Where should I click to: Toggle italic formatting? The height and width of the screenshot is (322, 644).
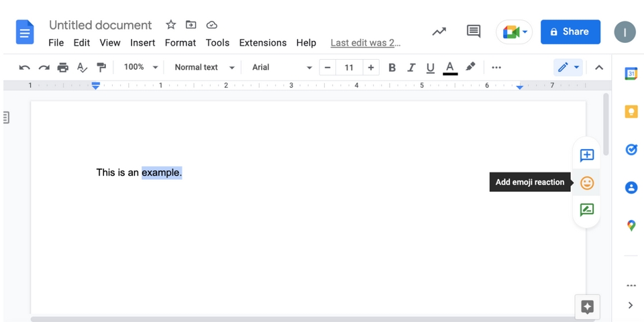[411, 67]
